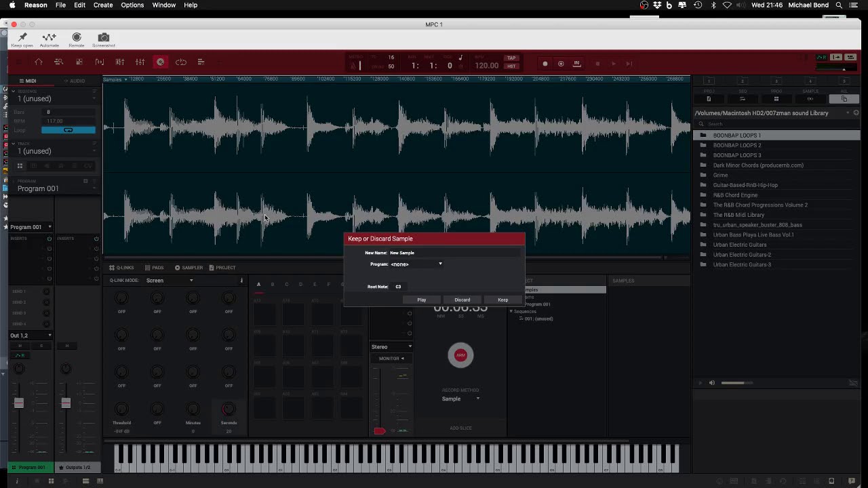868x488 pixels.
Task: Go up one folder in browser
Action: point(856,113)
